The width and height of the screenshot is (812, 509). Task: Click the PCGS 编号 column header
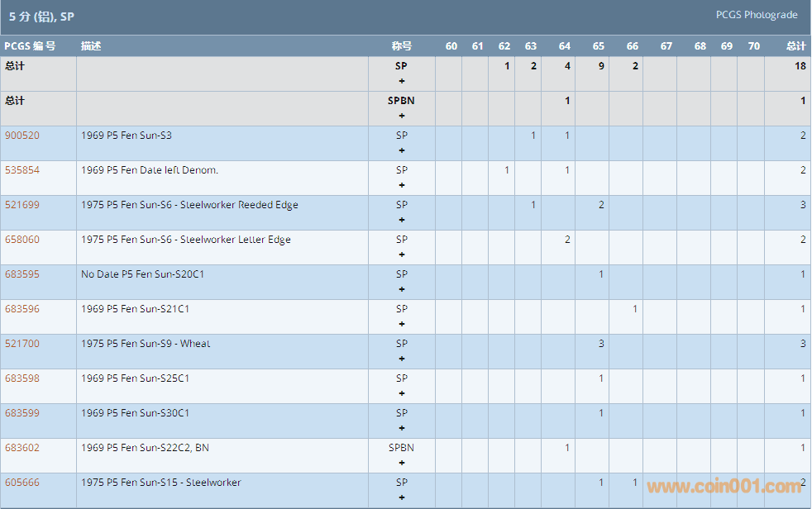click(30, 46)
